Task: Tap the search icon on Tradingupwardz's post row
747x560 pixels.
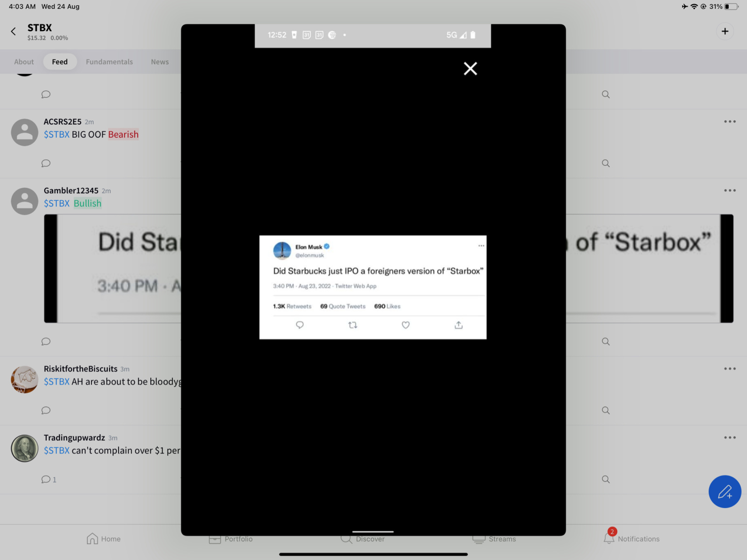Action: pos(606,479)
